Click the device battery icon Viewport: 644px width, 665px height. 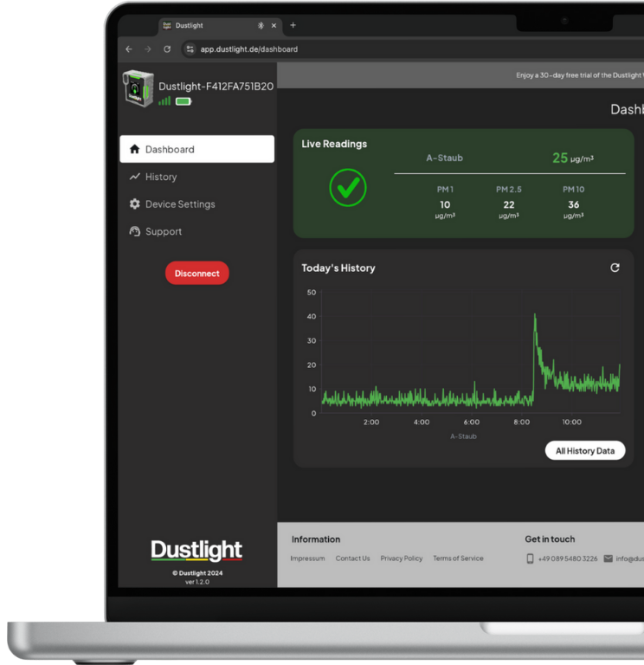(184, 101)
